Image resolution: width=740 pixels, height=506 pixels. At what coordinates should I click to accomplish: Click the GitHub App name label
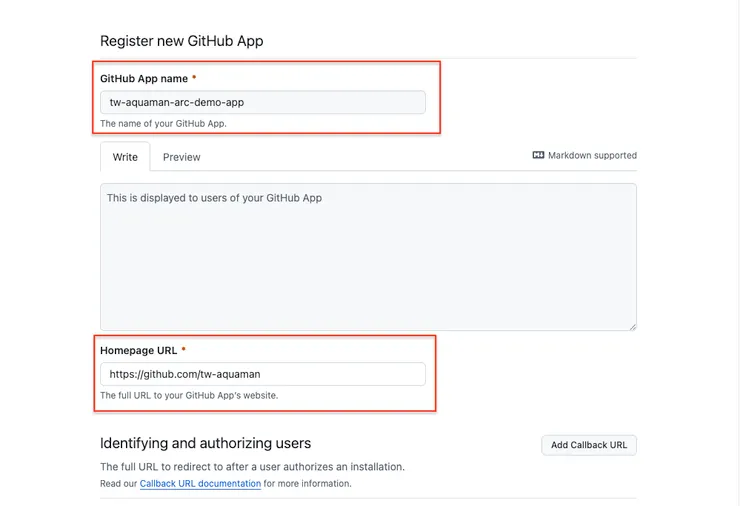click(143, 78)
